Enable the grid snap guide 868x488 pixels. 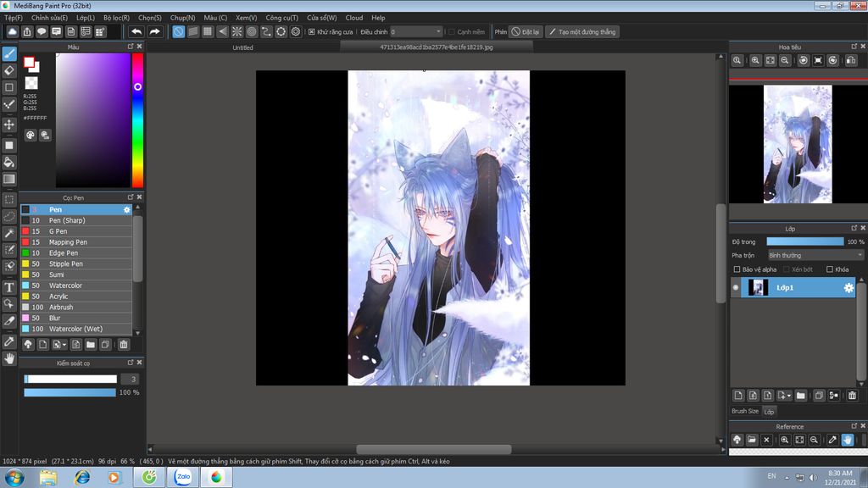208,31
